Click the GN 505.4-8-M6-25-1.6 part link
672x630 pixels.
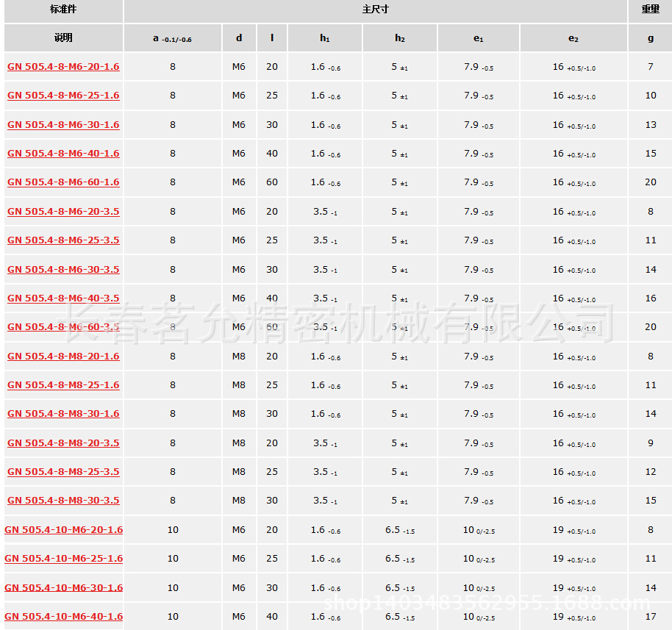pos(63,96)
